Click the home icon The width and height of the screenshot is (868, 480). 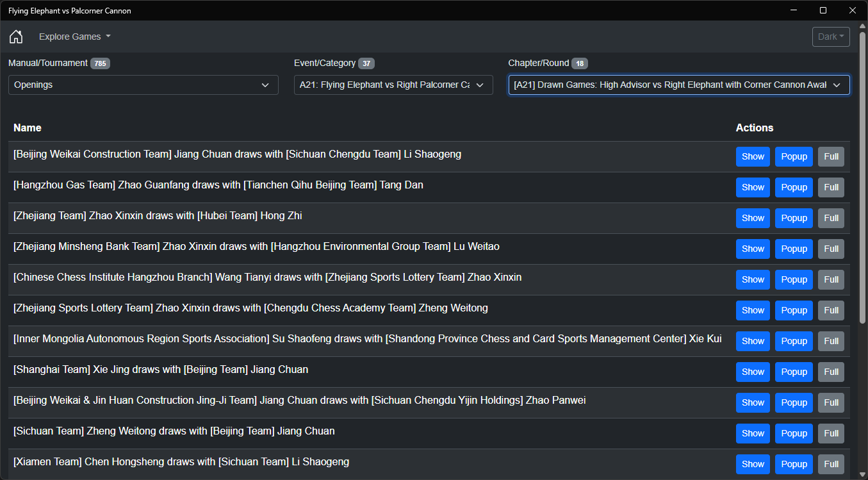[x=16, y=37]
